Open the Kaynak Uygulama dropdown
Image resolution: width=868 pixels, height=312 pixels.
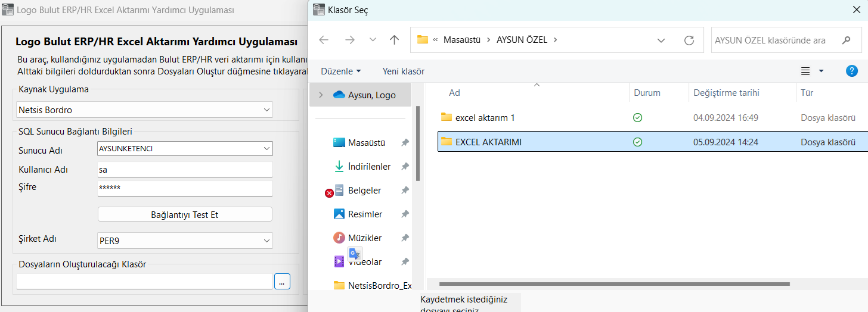coord(266,110)
